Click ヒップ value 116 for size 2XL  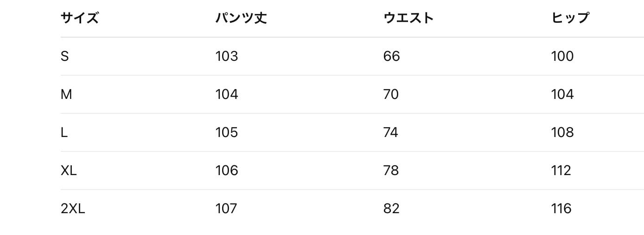561,209
